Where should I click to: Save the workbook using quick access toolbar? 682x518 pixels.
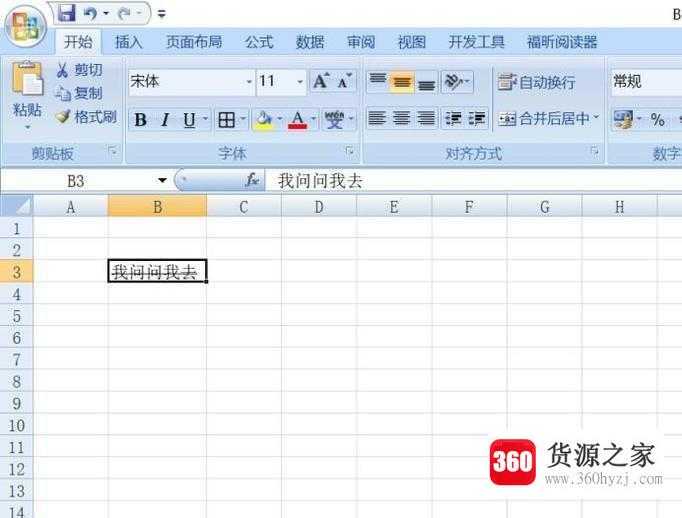(67, 13)
